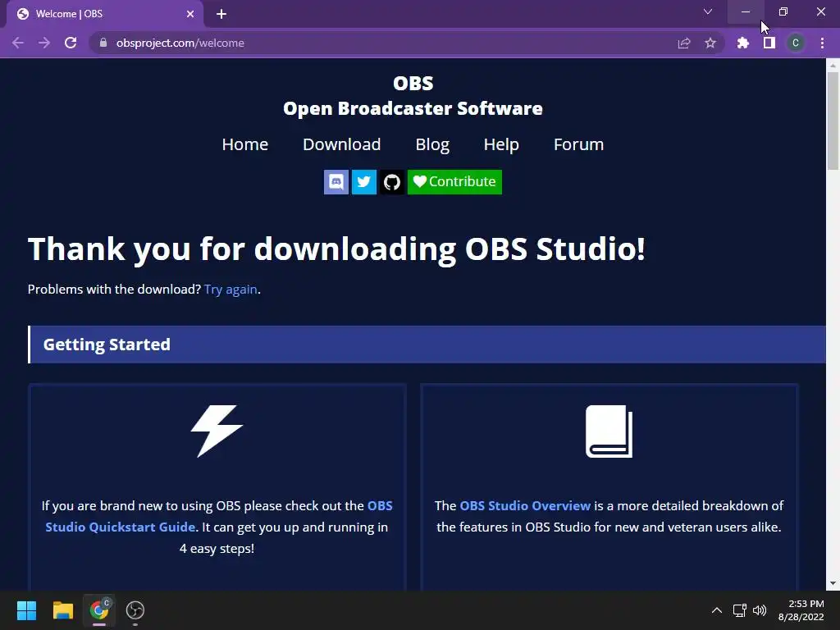Go to the Home nav item
Screen dimensions: 840x630
pos(244,144)
